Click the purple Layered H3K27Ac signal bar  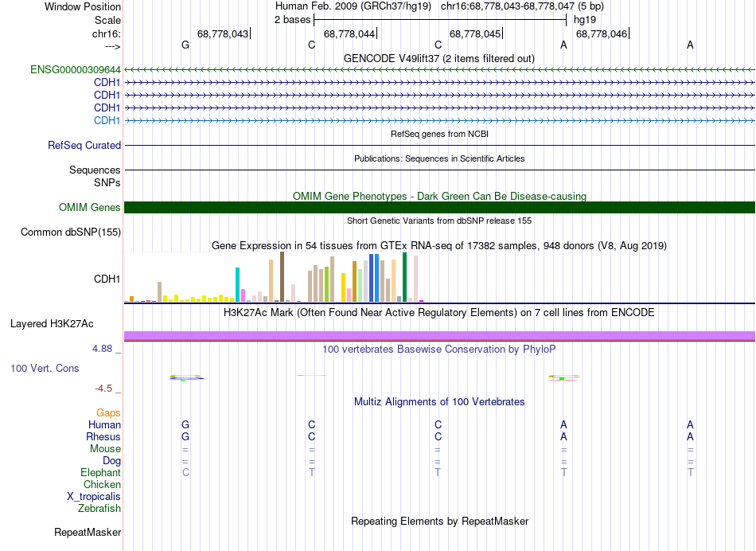click(x=439, y=336)
